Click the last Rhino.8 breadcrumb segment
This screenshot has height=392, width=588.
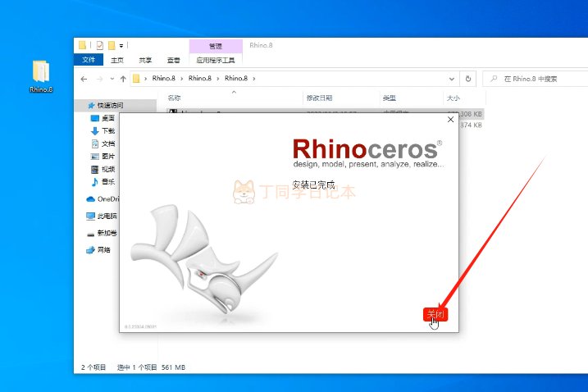(x=236, y=79)
